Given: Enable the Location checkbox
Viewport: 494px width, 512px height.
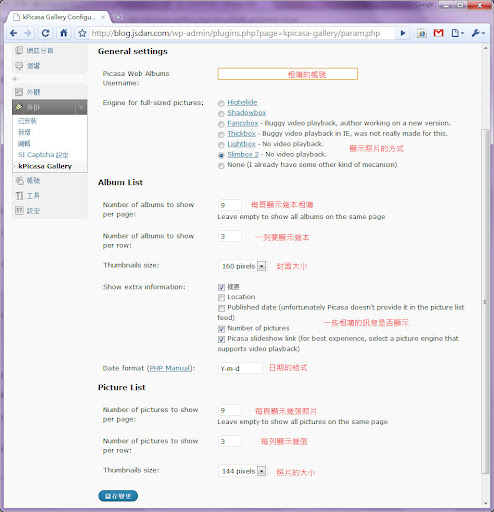Looking at the screenshot, I should 221,297.
